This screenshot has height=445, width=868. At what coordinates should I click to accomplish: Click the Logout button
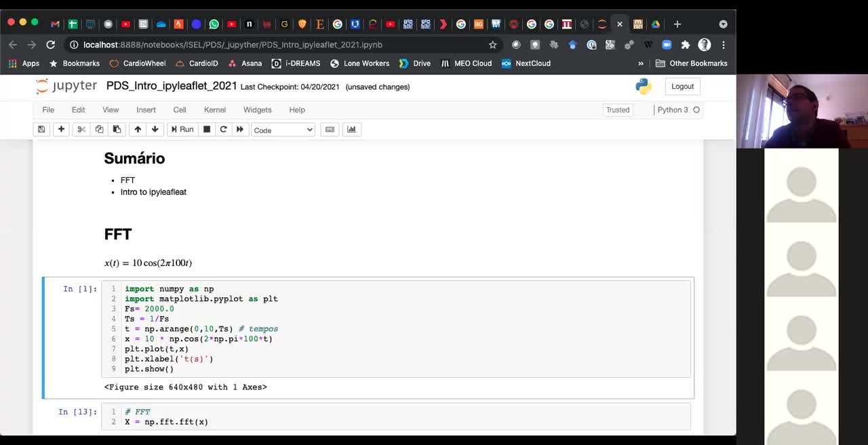pos(682,86)
